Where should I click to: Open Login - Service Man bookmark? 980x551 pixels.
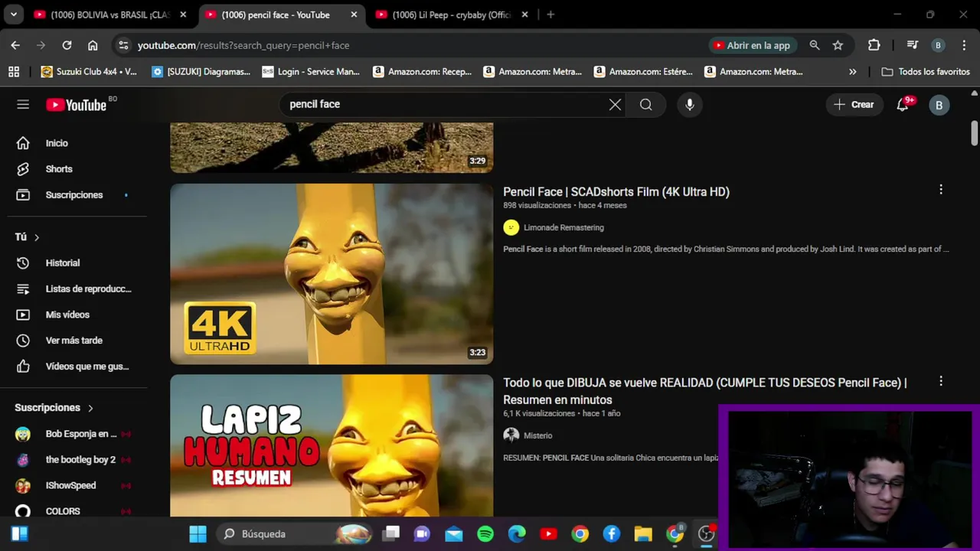click(x=311, y=71)
